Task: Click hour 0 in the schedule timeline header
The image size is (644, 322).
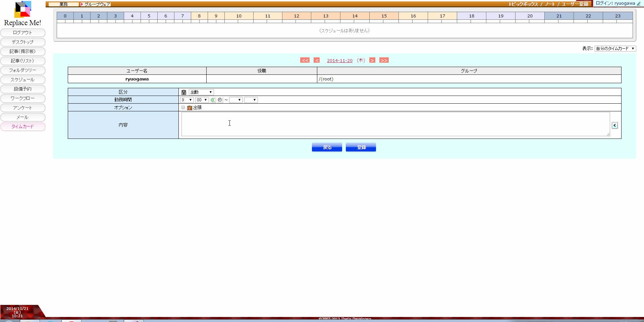Action: [x=65, y=16]
